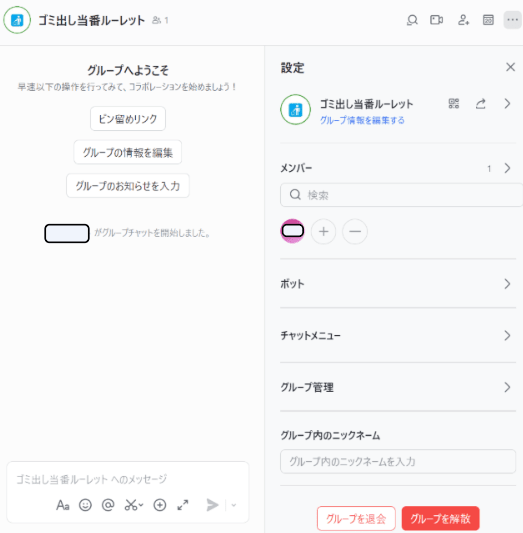Open the calendar icon in header
The width and height of the screenshot is (523, 533).
pos(488,20)
